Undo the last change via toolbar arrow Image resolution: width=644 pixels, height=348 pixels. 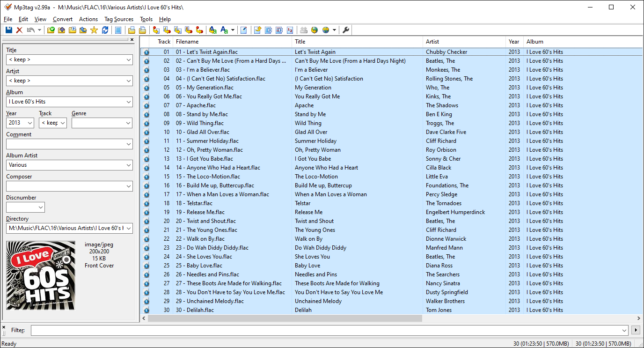tap(31, 30)
